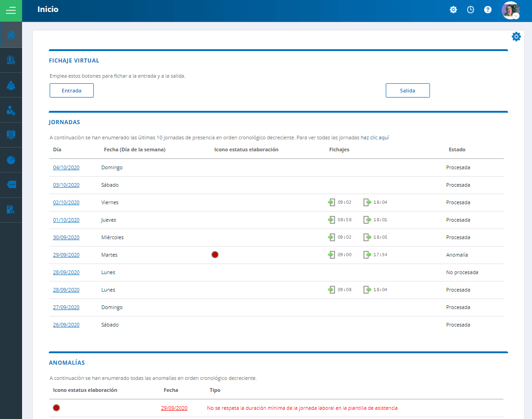This screenshot has height=419, width=532.
Task: Open the red 29/09/2020 anomaly date link
Action: [x=174, y=408]
